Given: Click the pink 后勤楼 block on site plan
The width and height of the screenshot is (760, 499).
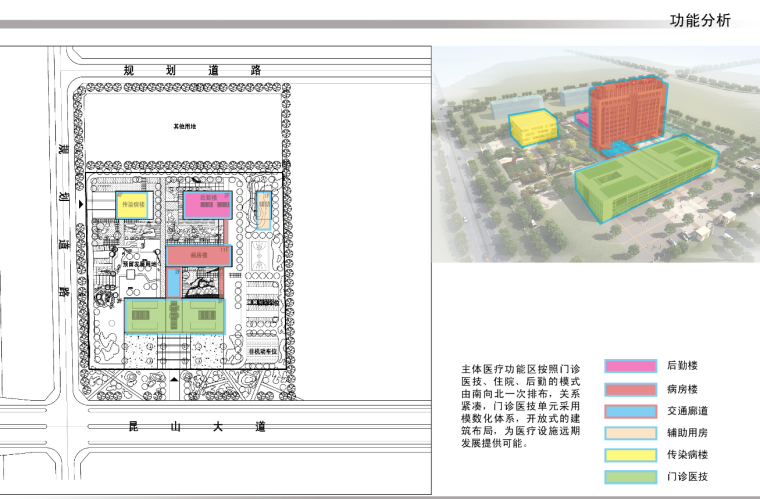Looking at the screenshot, I should pos(208,204).
